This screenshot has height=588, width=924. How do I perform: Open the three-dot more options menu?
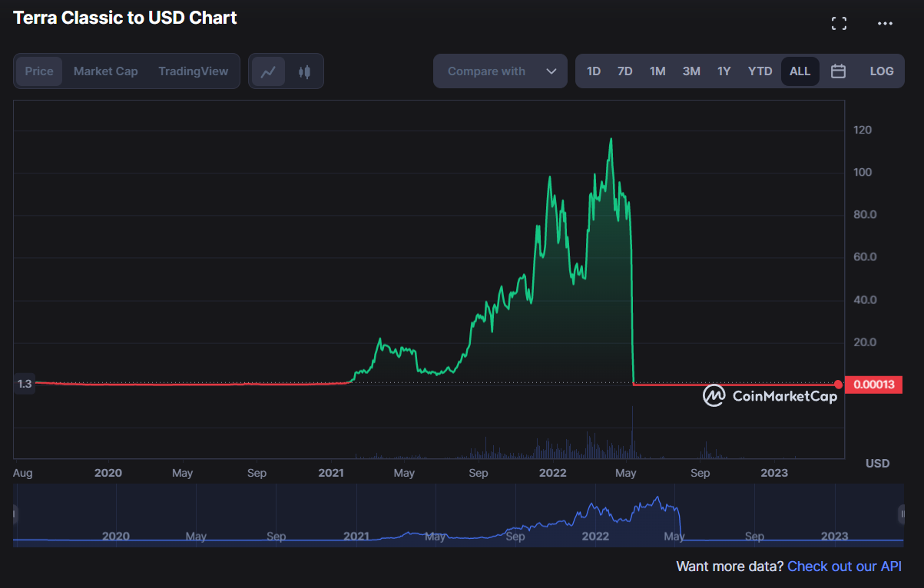885,24
